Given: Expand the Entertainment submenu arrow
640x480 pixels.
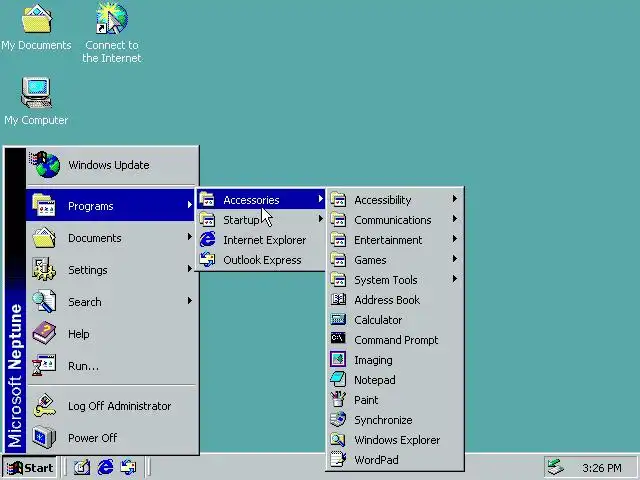Looking at the screenshot, I should pyautogui.click(x=455, y=239).
